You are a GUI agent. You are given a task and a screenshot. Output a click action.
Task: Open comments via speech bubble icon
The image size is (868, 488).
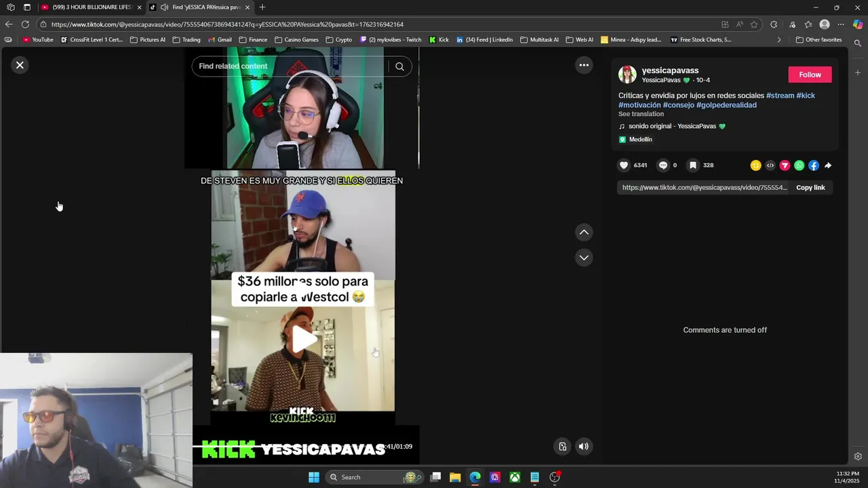[663, 165]
